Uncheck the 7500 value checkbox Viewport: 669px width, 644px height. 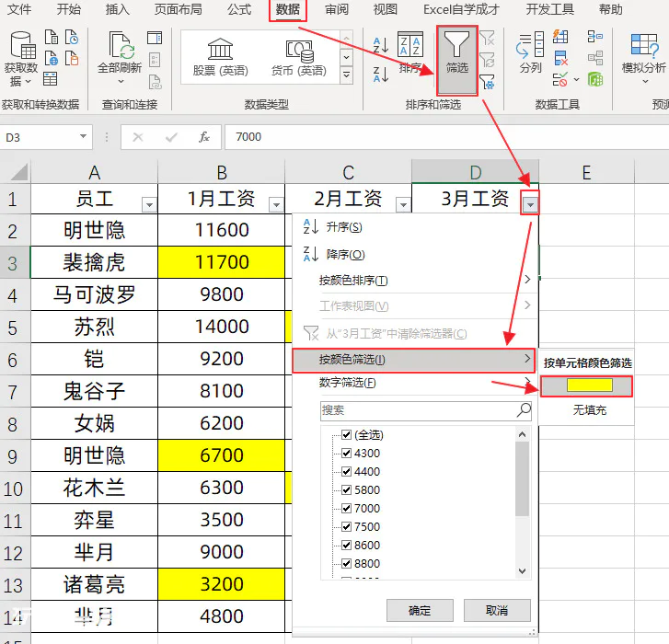pyautogui.click(x=346, y=527)
